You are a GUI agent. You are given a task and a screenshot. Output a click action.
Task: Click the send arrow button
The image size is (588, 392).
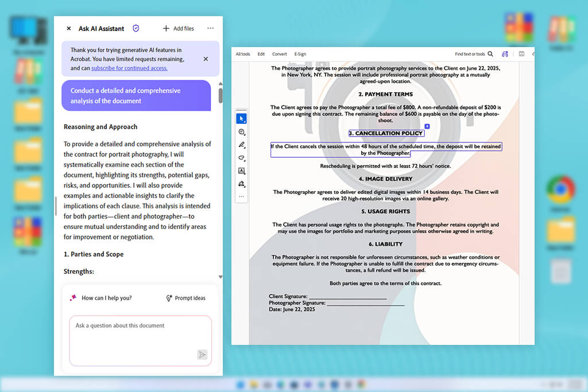202,355
